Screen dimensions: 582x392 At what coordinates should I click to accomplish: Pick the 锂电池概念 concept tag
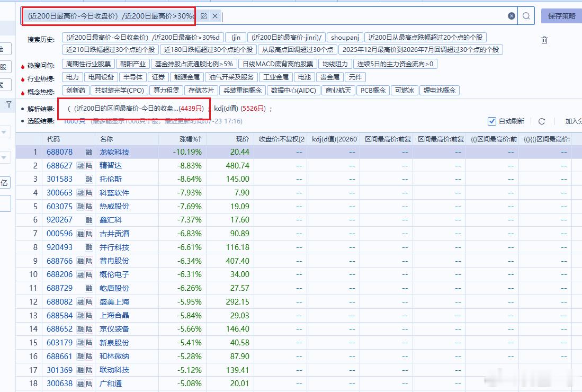coord(440,91)
